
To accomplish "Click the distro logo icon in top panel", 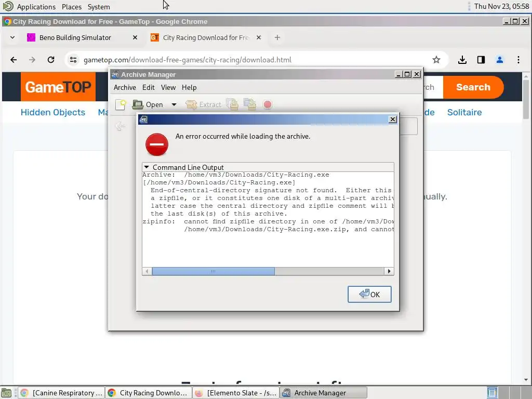I will tap(8, 6).
